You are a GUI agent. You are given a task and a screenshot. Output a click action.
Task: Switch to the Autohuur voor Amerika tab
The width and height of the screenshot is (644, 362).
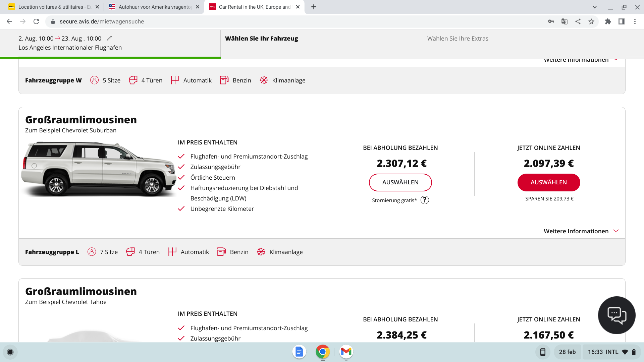tap(154, 7)
